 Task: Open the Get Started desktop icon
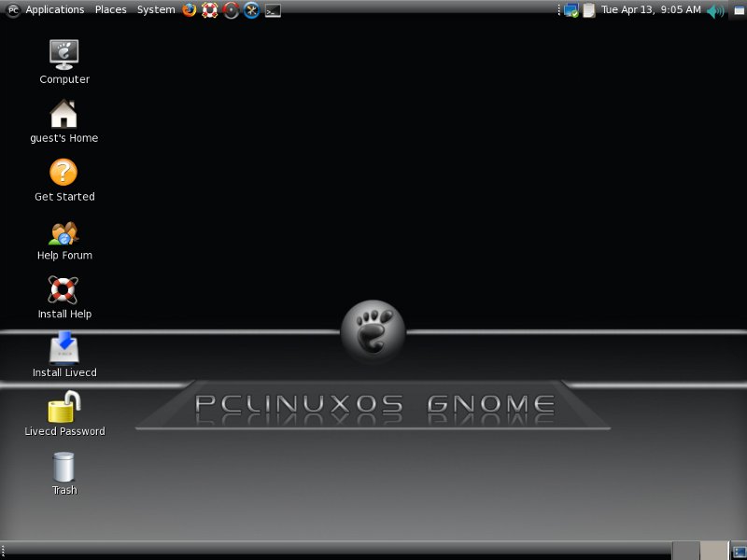[64, 180]
